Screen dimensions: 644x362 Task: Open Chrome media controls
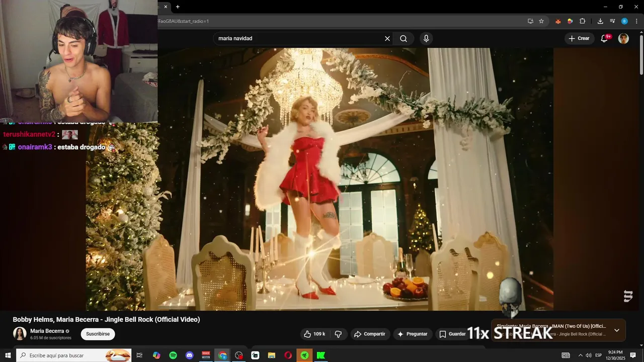click(x=612, y=21)
